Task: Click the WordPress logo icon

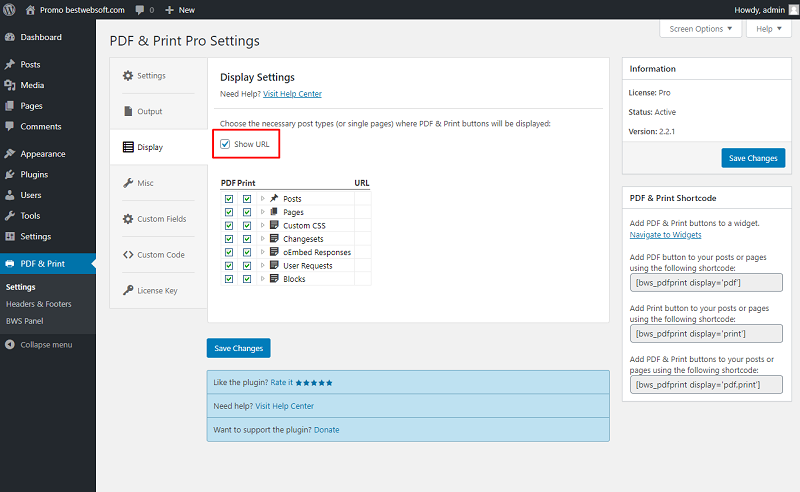Action: point(9,10)
